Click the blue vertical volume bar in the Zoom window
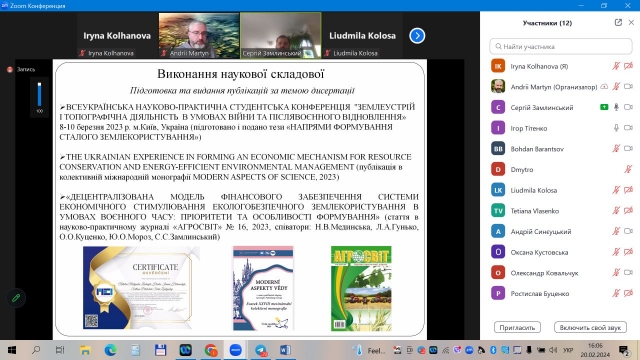The height and width of the screenshot is (360, 640). (40, 95)
